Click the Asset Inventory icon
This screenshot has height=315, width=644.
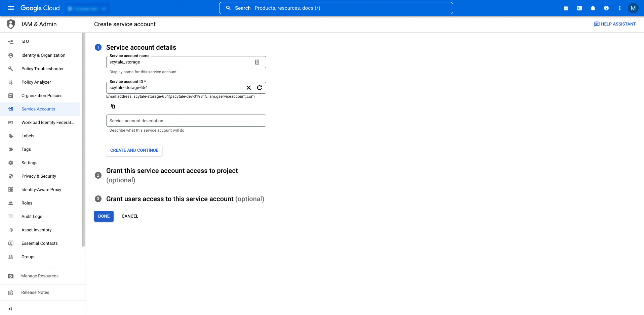click(11, 230)
